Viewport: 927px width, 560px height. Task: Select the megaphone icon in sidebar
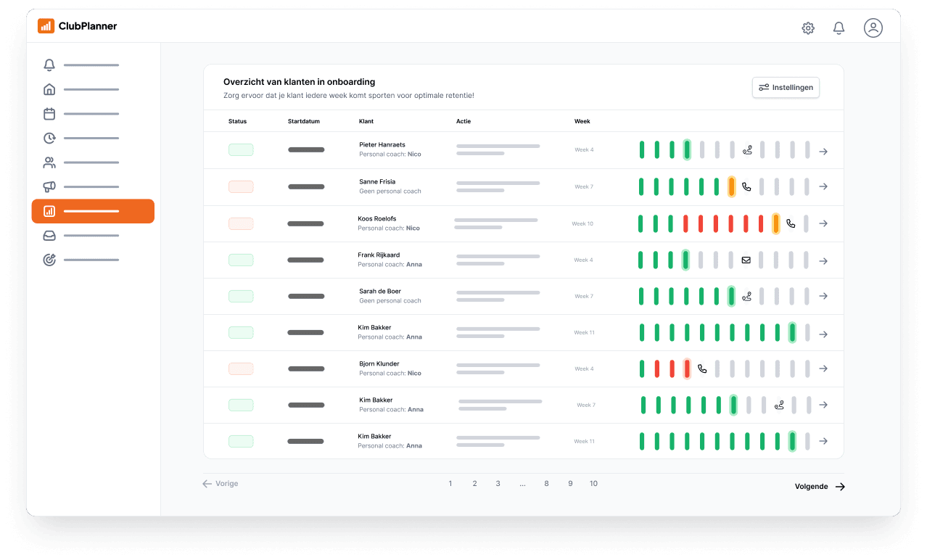pyautogui.click(x=49, y=187)
